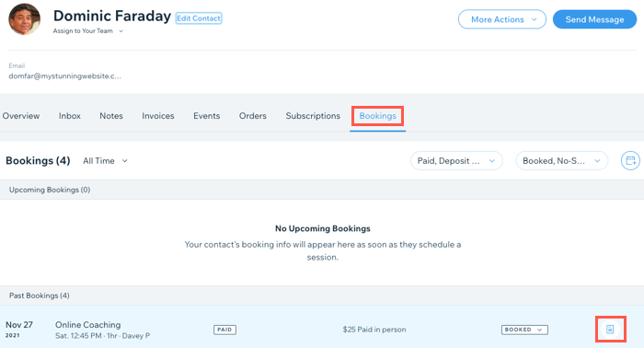Expand the More Actions dropdown

coord(502,19)
